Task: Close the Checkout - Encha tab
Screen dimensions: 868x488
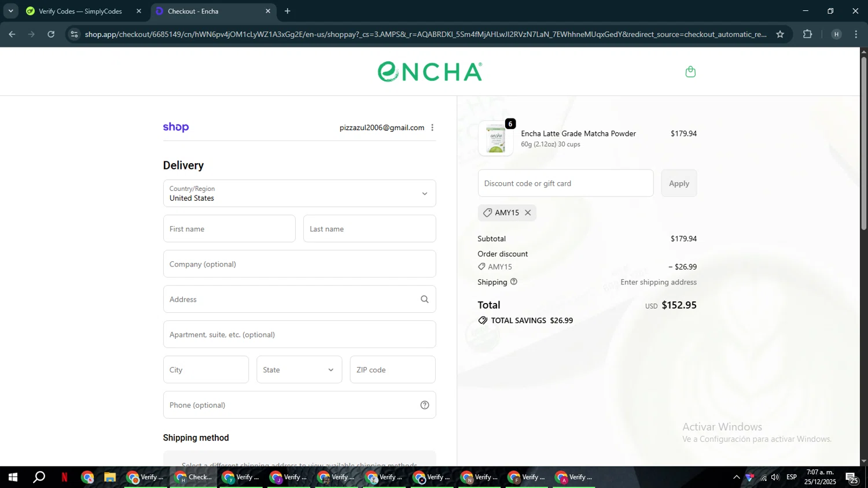Action: pos(268,11)
